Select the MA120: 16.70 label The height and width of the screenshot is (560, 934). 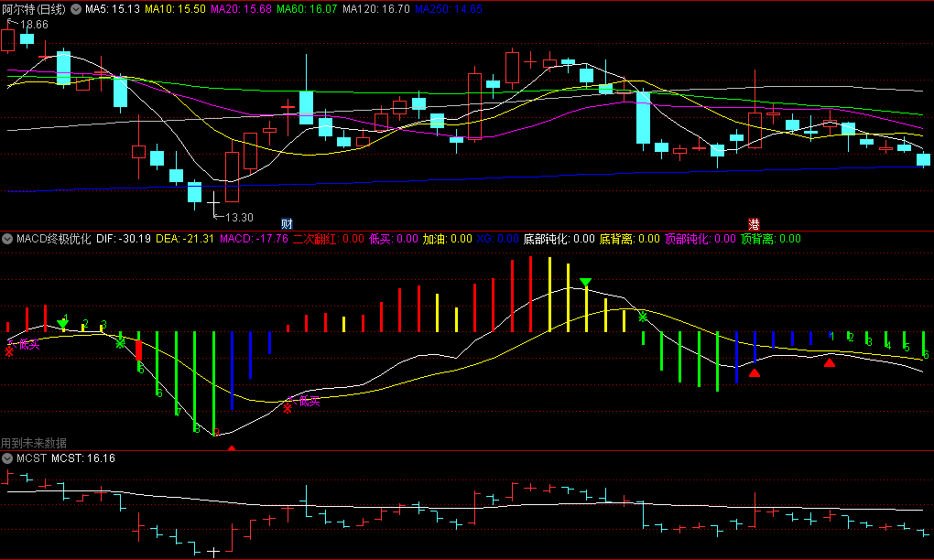click(x=375, y=9)
